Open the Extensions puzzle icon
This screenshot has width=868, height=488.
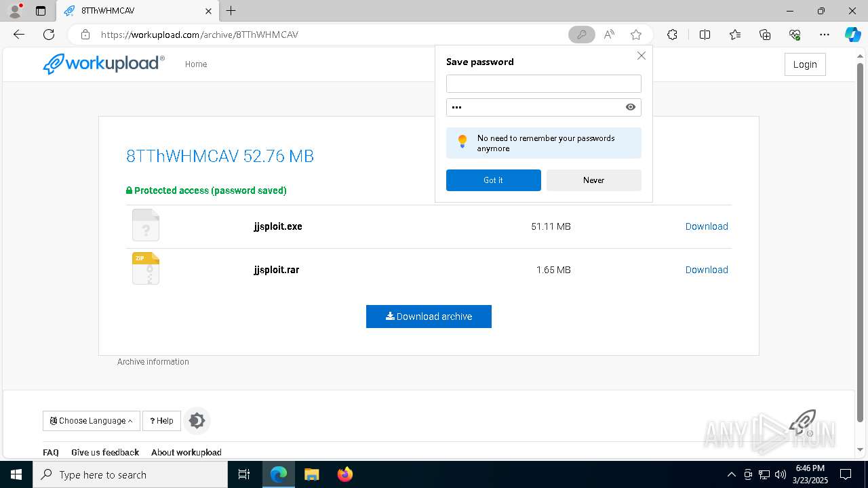coord(672,35)
